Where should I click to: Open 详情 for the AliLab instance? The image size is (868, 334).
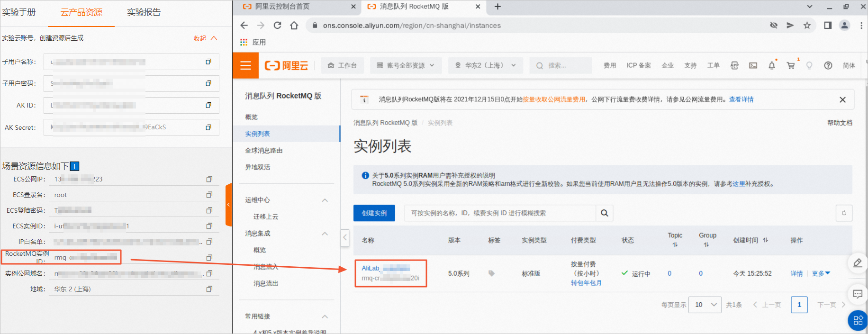click(797, 273)
